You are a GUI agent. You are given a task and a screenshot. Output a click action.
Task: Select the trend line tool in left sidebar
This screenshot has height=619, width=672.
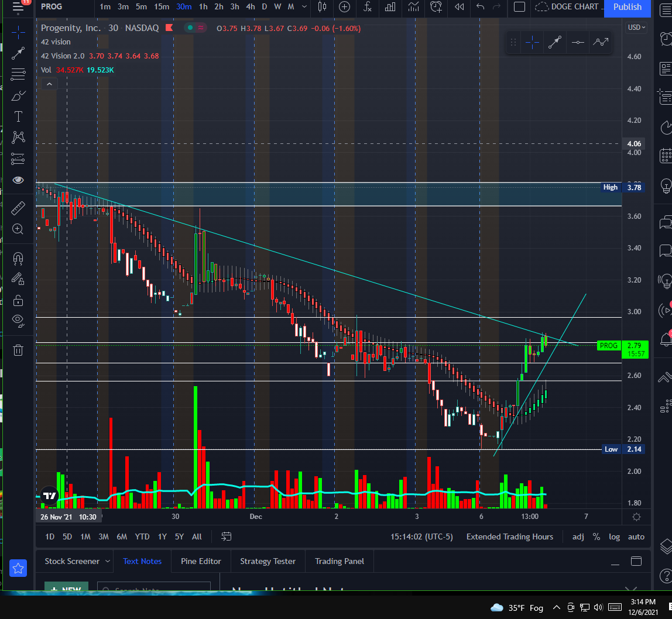tap(18, 54)
